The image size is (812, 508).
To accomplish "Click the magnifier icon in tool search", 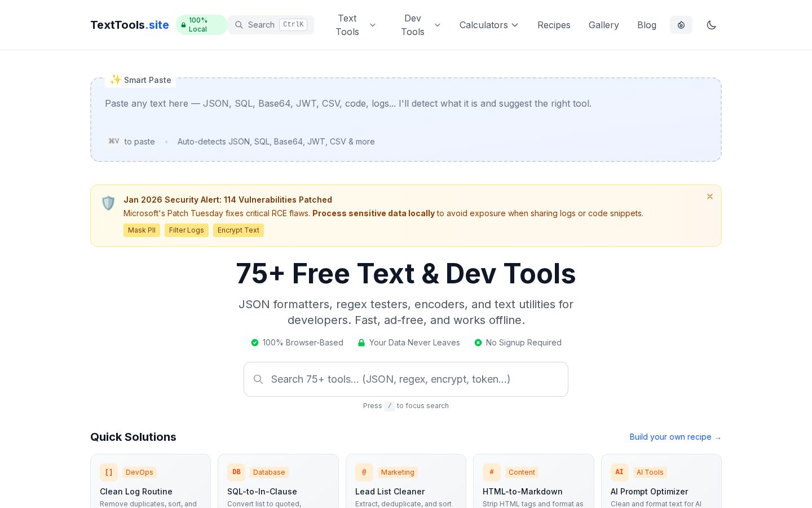I will [x=258, y=379].
